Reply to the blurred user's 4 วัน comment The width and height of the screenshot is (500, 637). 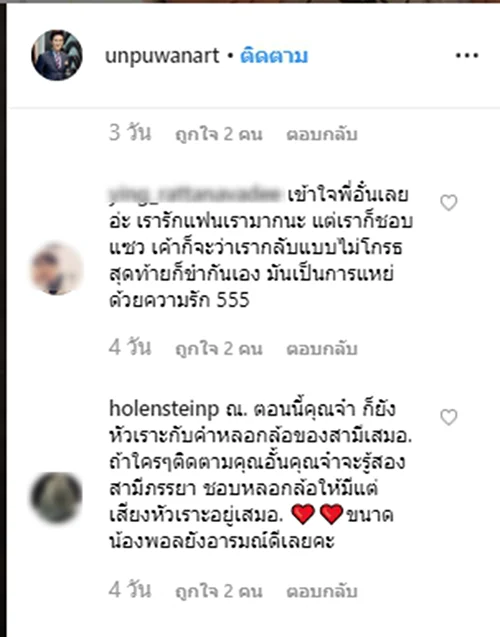click(x=322, y=349)
